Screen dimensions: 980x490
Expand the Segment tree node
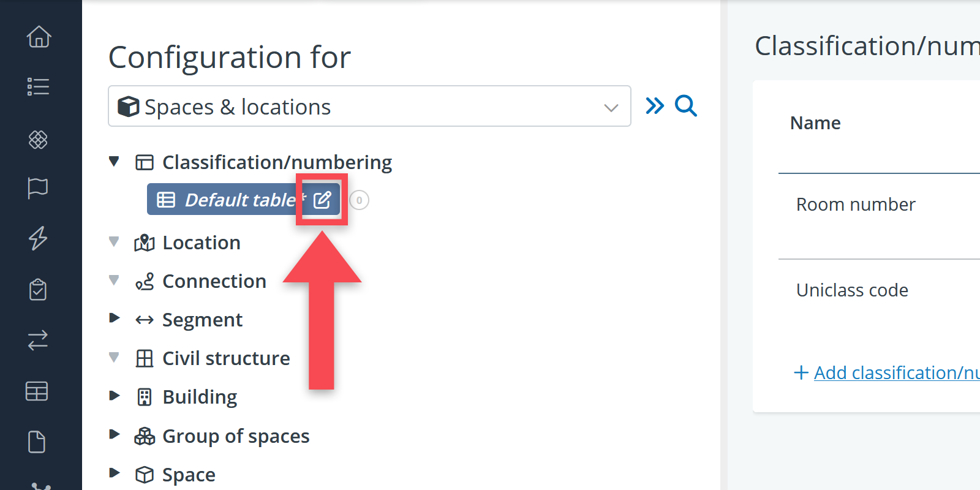[114, 318]
